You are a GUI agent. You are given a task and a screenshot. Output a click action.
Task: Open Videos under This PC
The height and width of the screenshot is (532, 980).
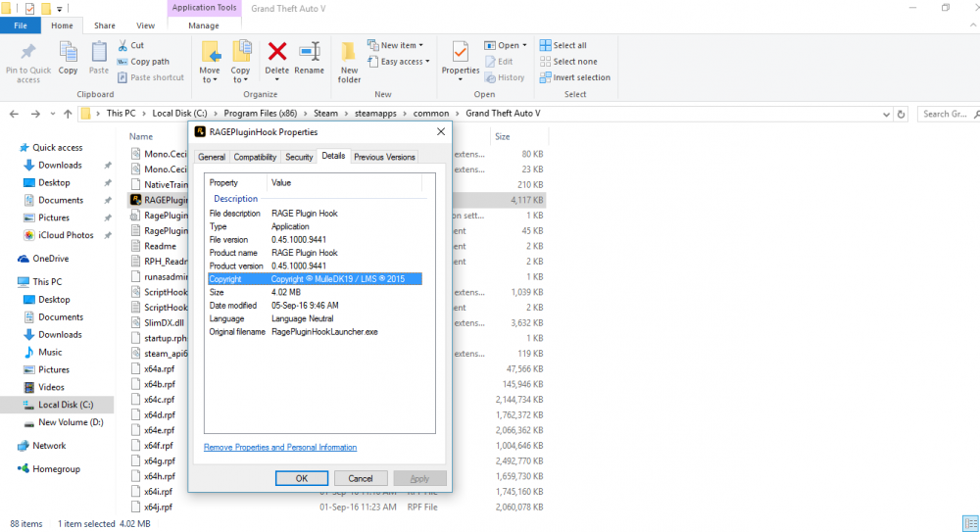(44, 387)
